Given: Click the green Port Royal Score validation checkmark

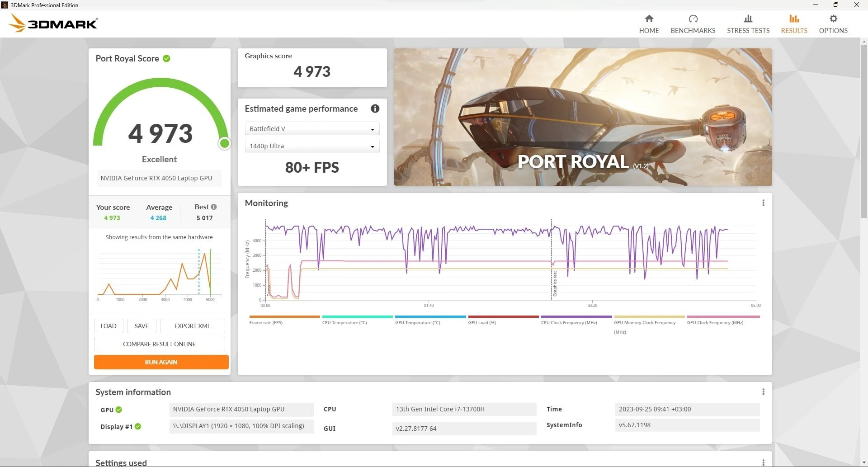Looking at the screenshot, I should pos(166,58).
